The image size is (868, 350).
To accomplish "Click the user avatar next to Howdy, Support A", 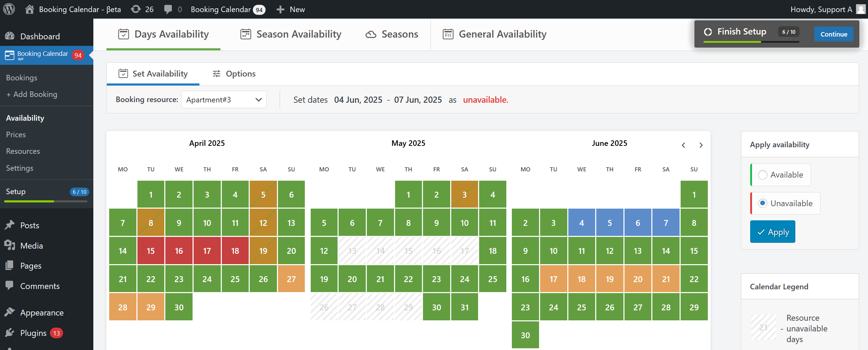I will coord(861,9).
